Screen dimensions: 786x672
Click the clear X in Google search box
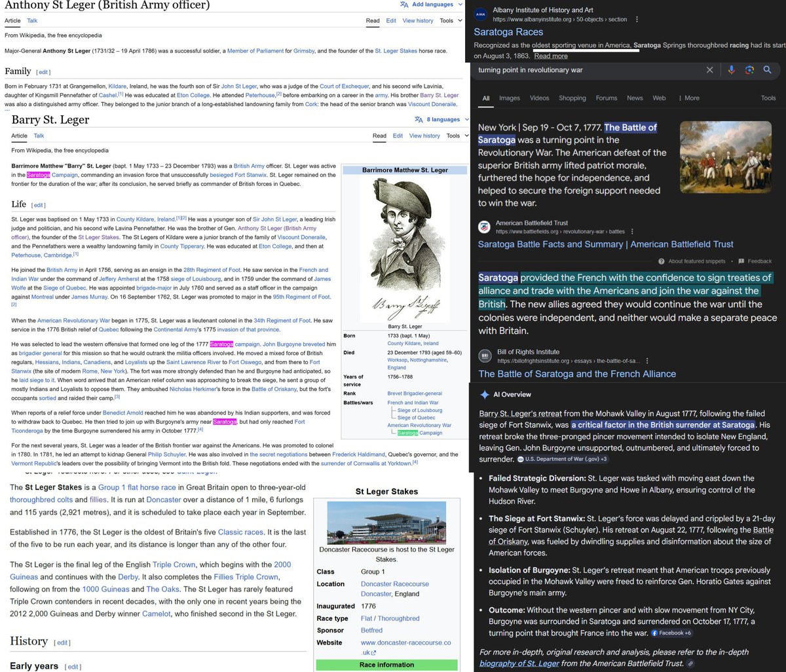tap(709, 70)
